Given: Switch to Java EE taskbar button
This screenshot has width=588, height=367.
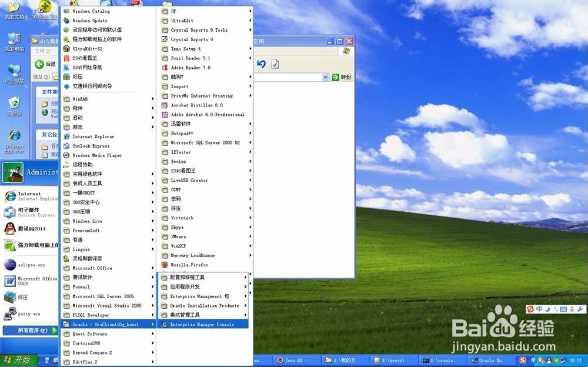Looking at the screenshot, I should 296,361.
